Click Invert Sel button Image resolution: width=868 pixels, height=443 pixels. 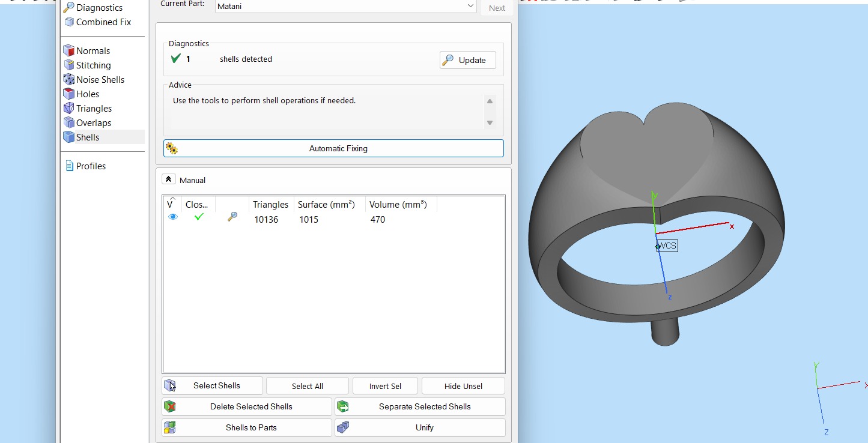(385, 386)
